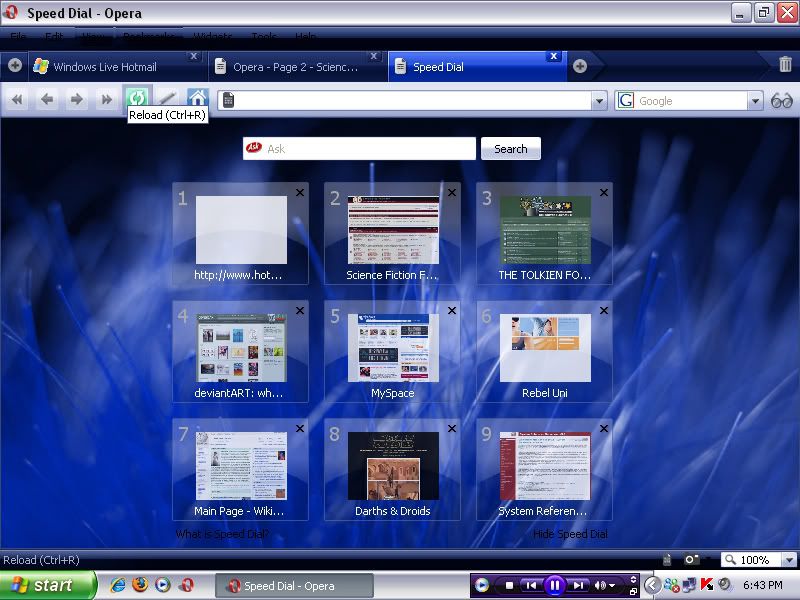
Task: Launch Internet Explorer from the quick launch
Action: tap(118, 585)
